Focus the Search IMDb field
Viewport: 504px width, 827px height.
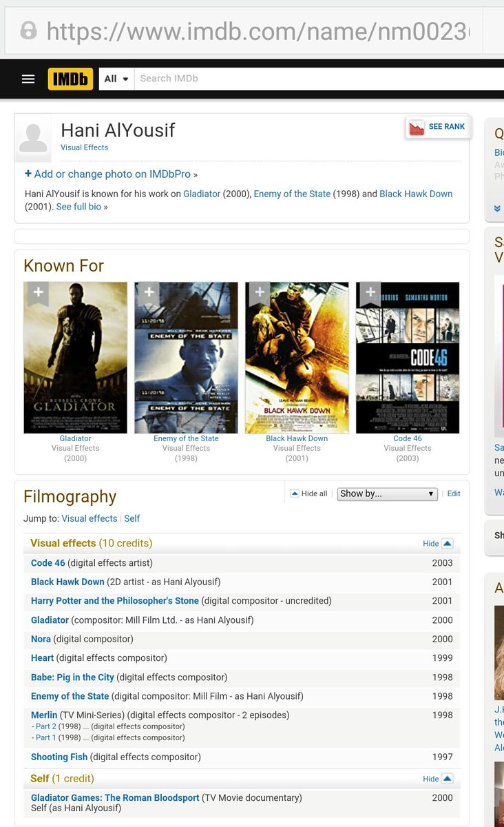pos(319,79)
